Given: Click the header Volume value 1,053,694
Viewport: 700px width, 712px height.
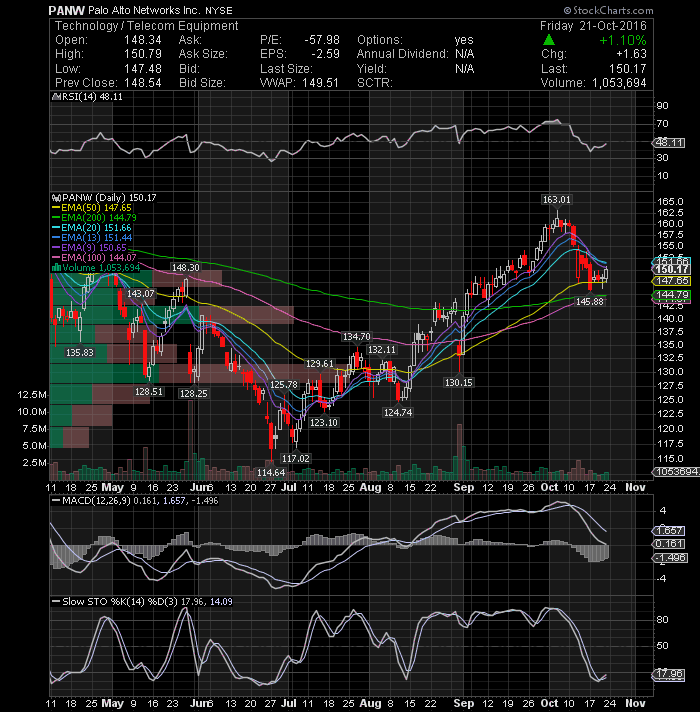Looking at the screenshot, I should point(619,83).
